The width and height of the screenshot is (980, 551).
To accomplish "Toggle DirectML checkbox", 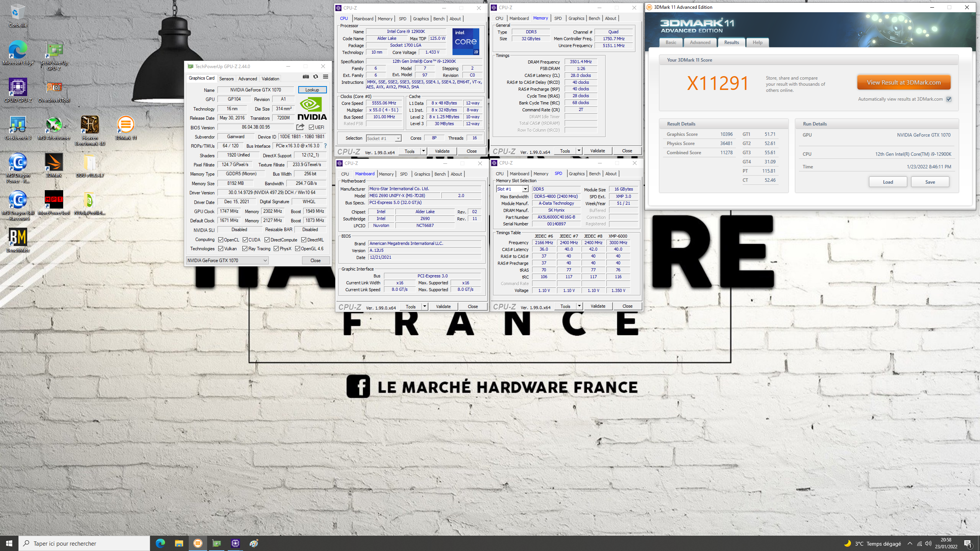I will [304, 240].
